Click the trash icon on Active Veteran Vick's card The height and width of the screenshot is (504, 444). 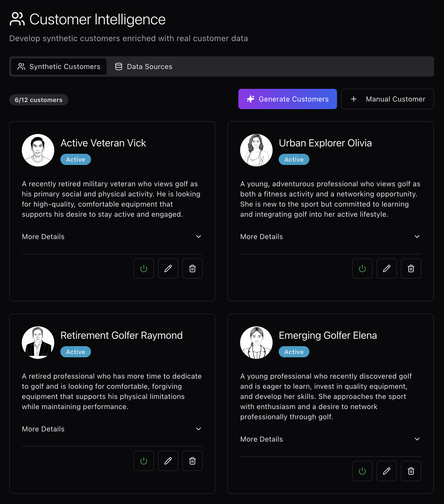click(x=192, y=268)
